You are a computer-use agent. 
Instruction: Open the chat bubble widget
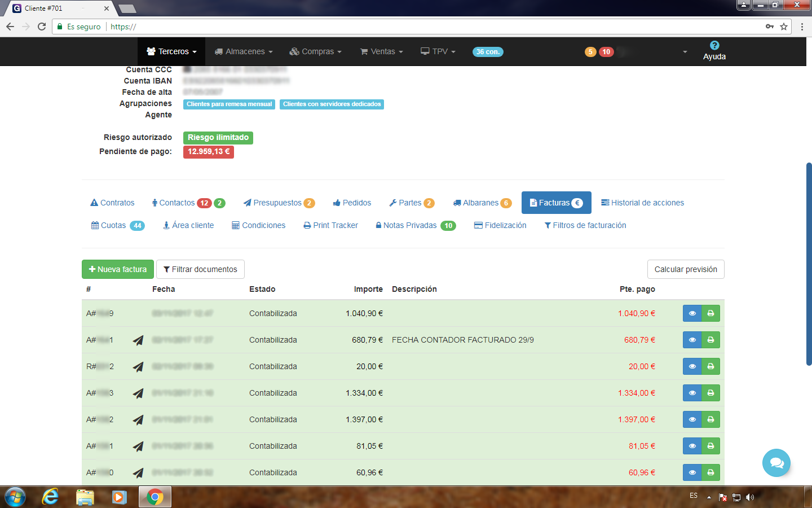(x=776, y=463)
